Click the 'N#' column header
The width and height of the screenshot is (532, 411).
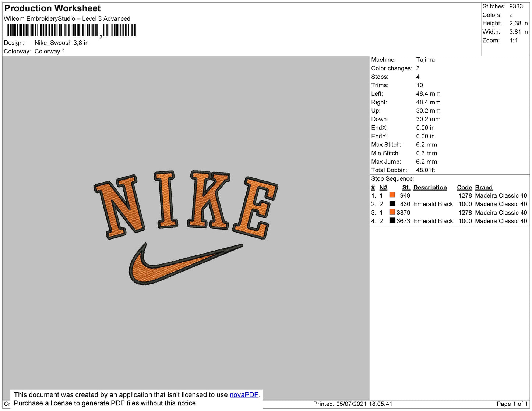[x=383, y=187]
